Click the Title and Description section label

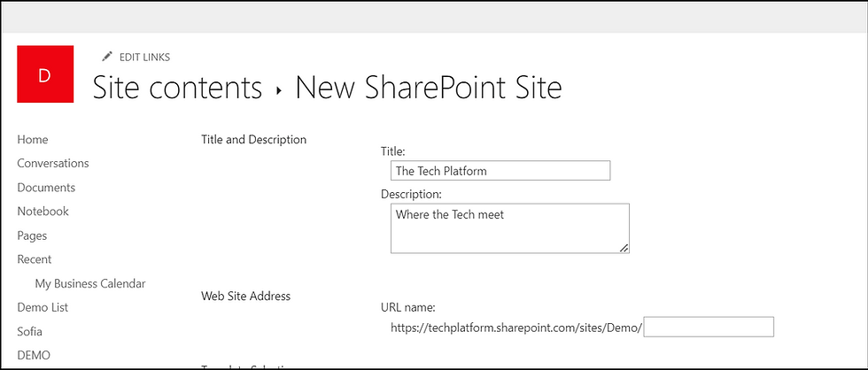[253, 139]
